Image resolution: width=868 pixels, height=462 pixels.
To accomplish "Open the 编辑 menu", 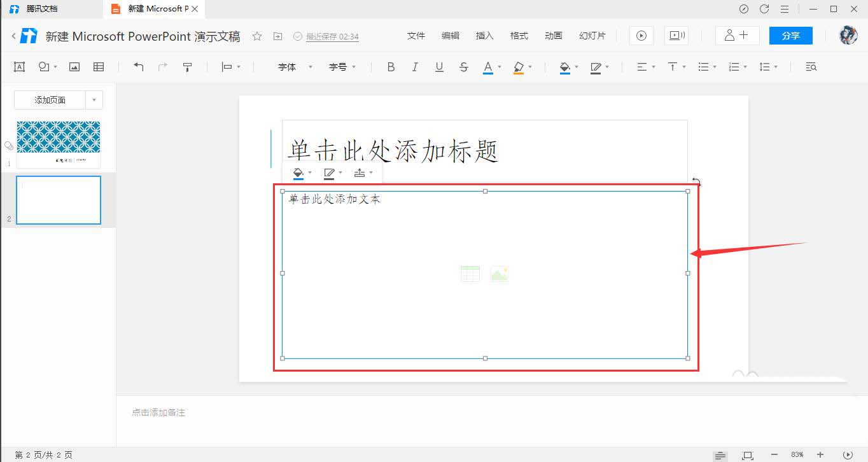I will pos(451,36).
